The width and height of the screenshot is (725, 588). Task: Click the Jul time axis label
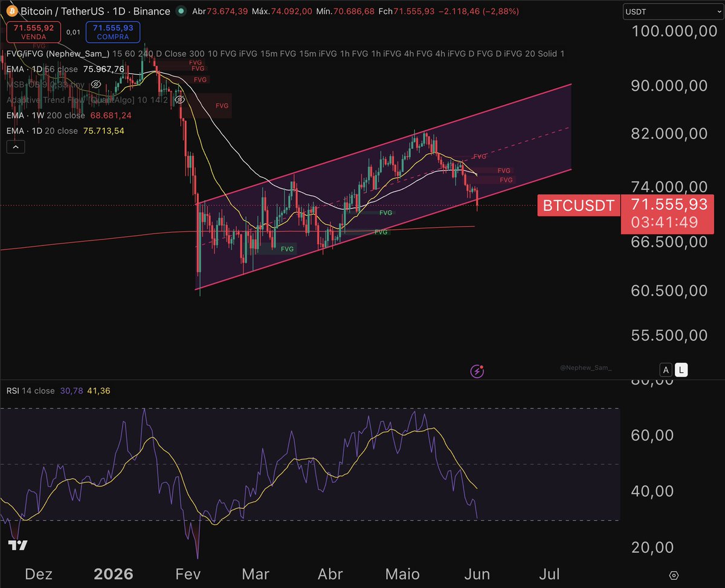click(550, 573)
